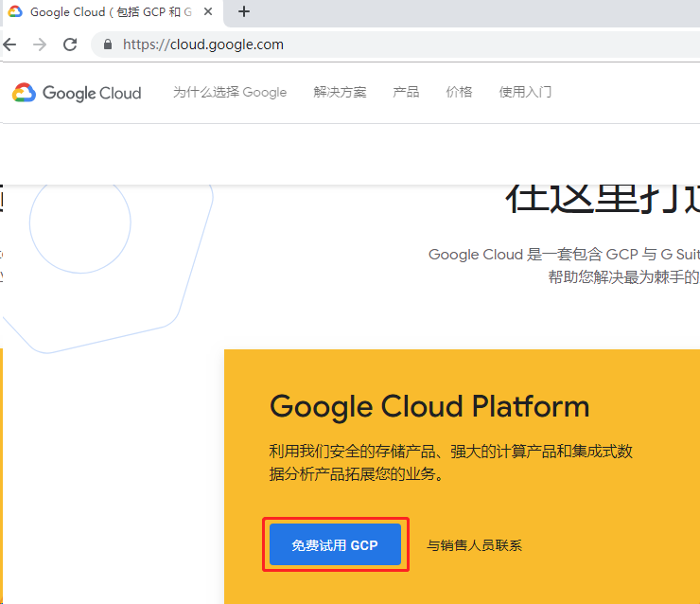This screenshot has height=604, width=700.
Task: Click the padlock site security icon
Action: (108, 44)
